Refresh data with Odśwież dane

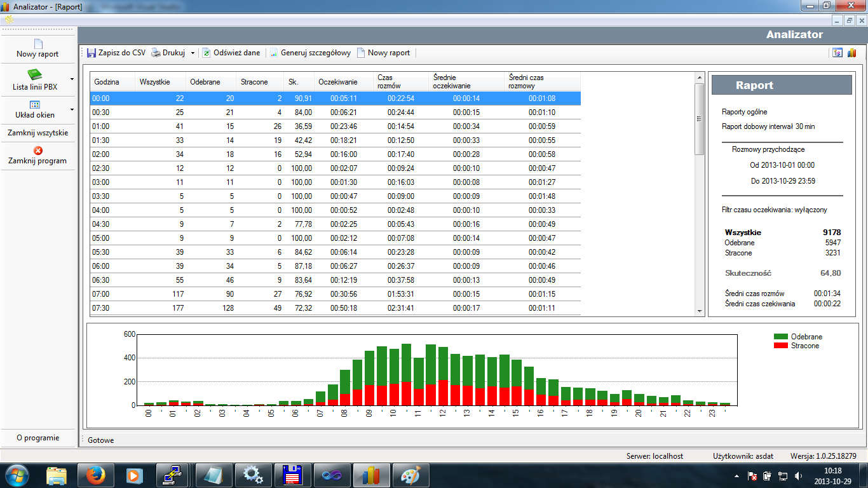(x=231, y=53)
